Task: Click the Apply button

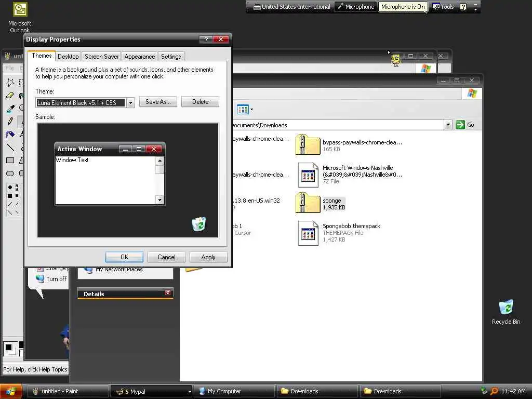Action: (x=208, y=257)
